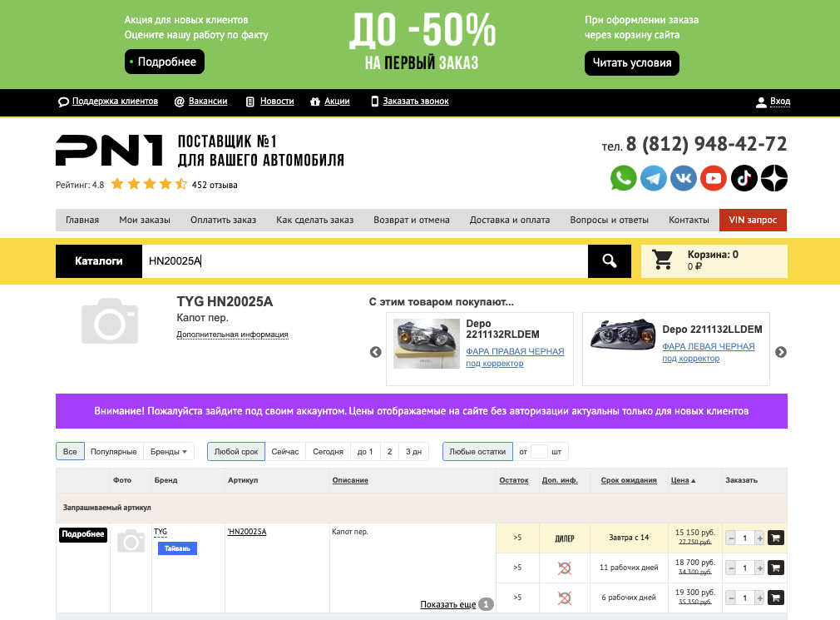Decrease quantity for the 15 150 руб. offer
The image size is (840, 620).
[x=730, y=538]
